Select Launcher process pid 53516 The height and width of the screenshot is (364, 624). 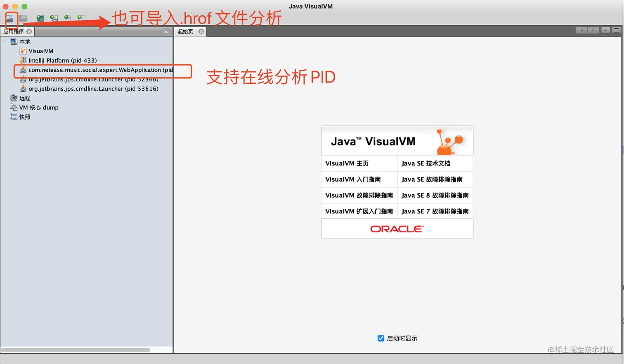pyautogui.click(x=93, y=89)
